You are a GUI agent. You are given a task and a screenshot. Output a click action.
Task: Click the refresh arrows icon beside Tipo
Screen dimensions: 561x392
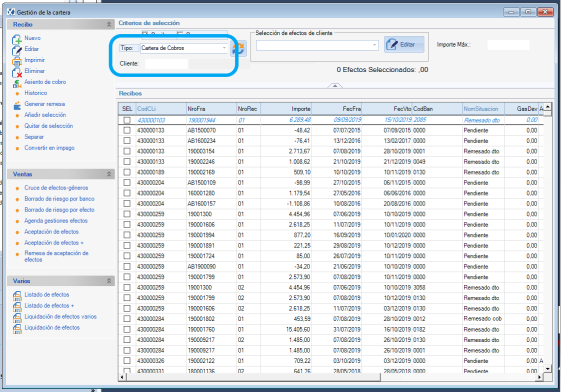pos(239,48)
